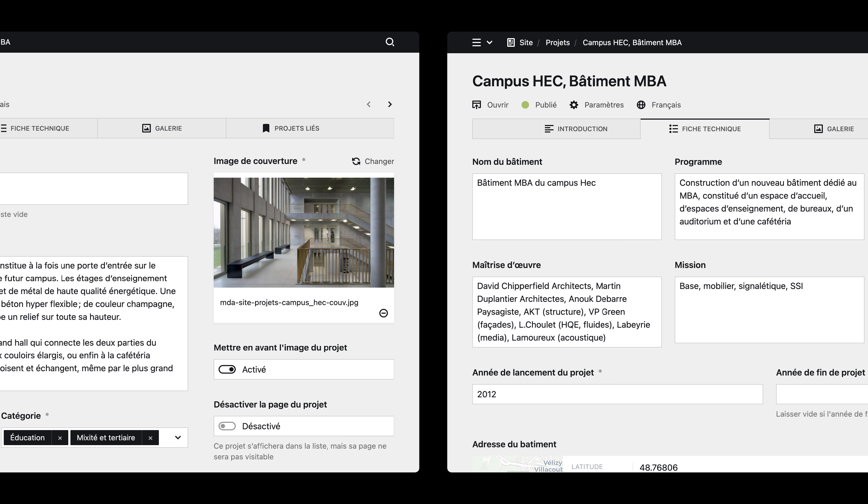Image resolution: width=868 pixels, height=504 pixels.
Task: Open the hamburger menu icon
Action: 476,42
